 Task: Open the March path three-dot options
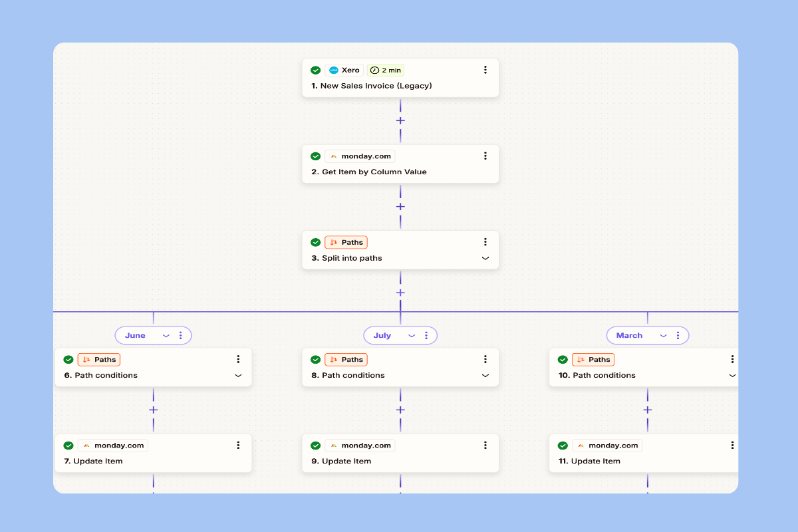coord(678,336)
